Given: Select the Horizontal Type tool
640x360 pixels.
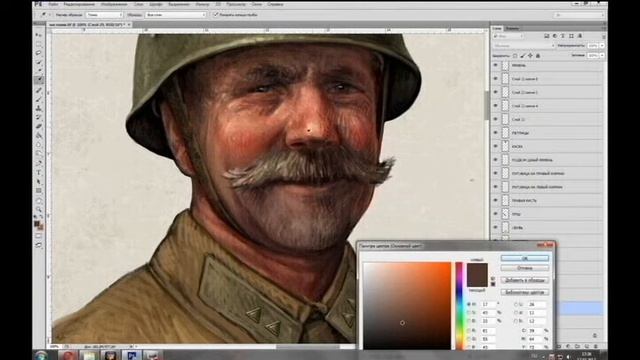Looking at the screenshot, I should (x=39, y=172).
